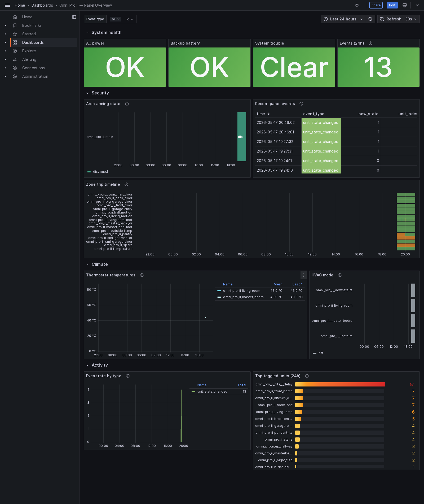The image size is (424, 504).
Task: Show info icon for Zone trip timeline
Action: [126, 184]
